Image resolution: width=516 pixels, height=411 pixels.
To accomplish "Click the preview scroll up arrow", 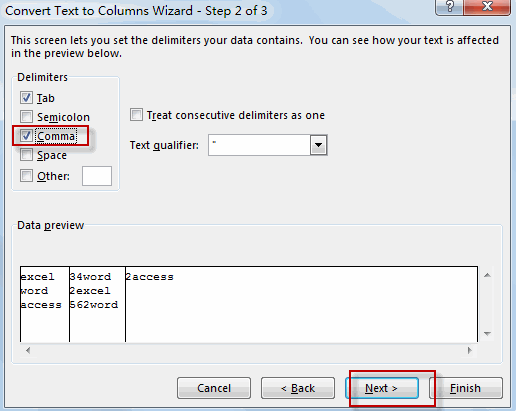I will pos(487,275).
